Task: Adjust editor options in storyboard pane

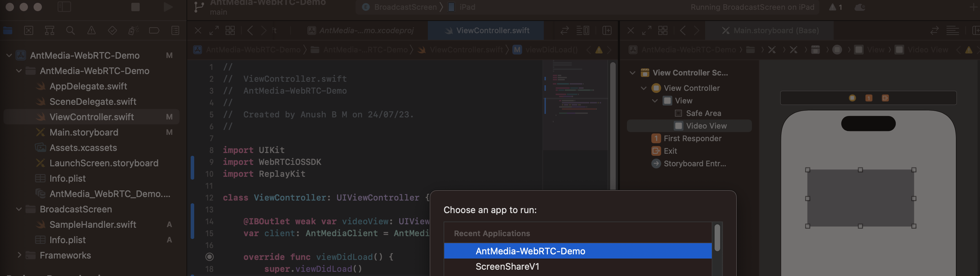Action: click(953, 30)
